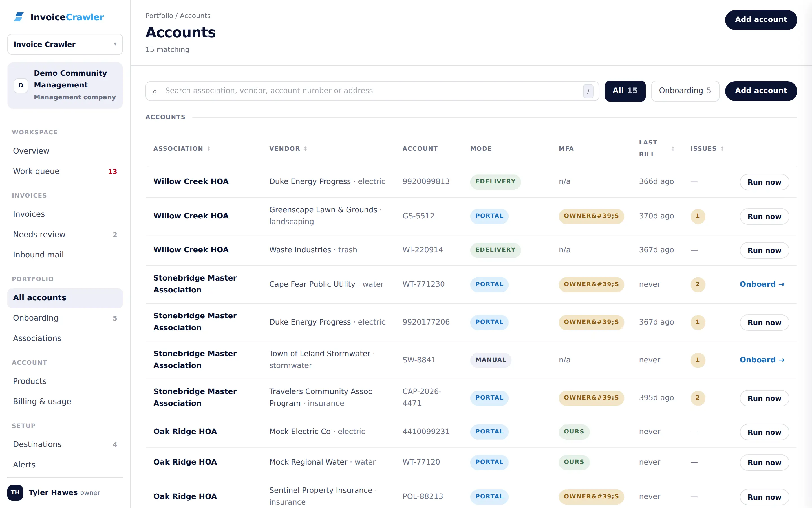Open Billing & usage in the sidebar

[65, 402]
